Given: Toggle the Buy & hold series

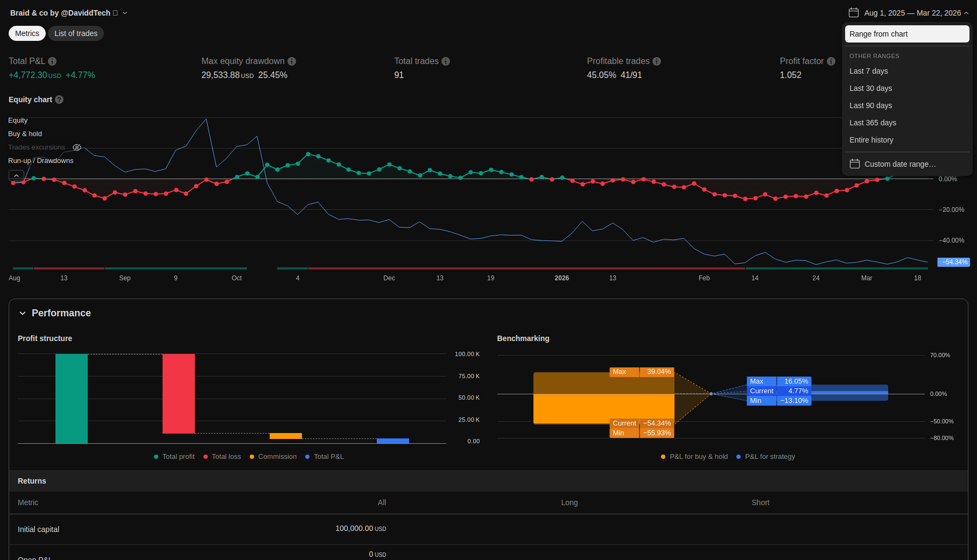Looking at the screenshot, I should point(25,134).
